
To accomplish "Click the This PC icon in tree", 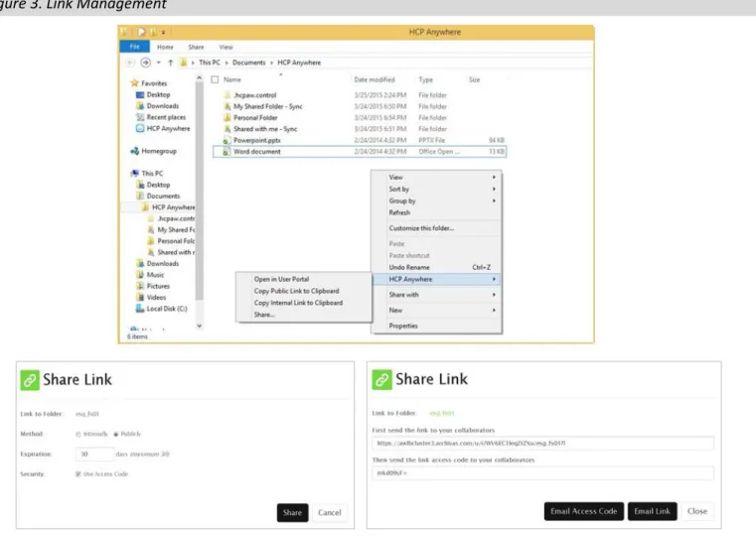I will (135, 174).
